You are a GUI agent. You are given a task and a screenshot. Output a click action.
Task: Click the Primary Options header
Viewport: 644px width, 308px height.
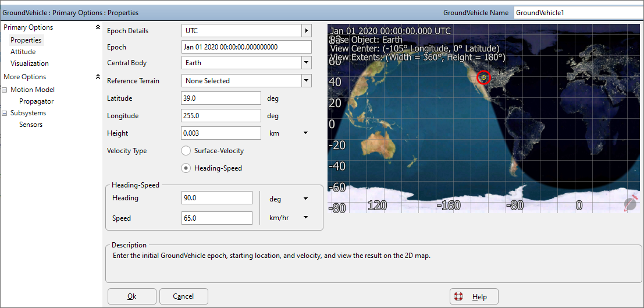tap(29, 27)
